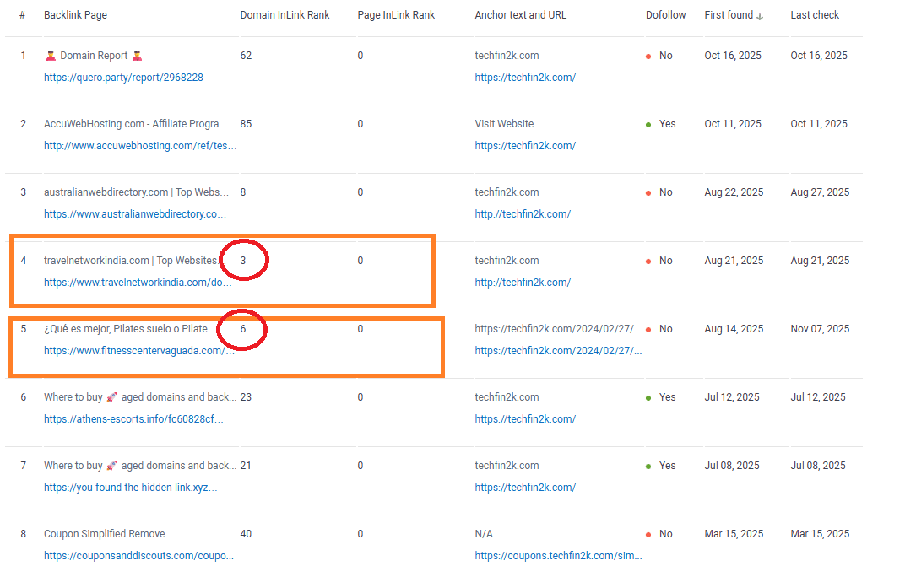Click Domain InLink Rank value 85
This screenshot has height=588, width=916.
(x=246, y=124)
